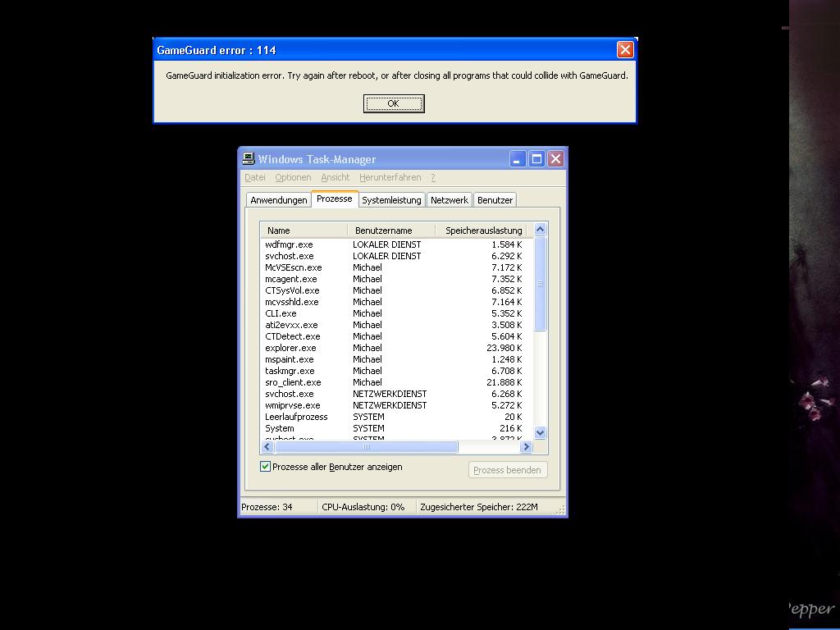Minimize the Windows Task-Manager window
This screenshot has height=630, width=840.
518,159
